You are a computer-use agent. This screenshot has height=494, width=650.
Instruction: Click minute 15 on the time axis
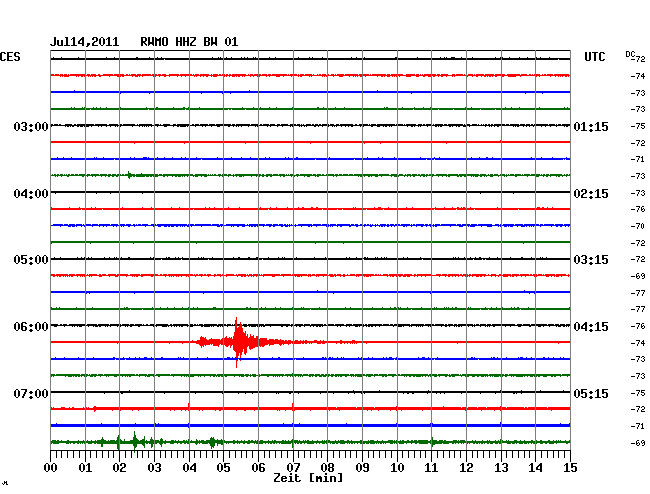(x=570, y=467)
